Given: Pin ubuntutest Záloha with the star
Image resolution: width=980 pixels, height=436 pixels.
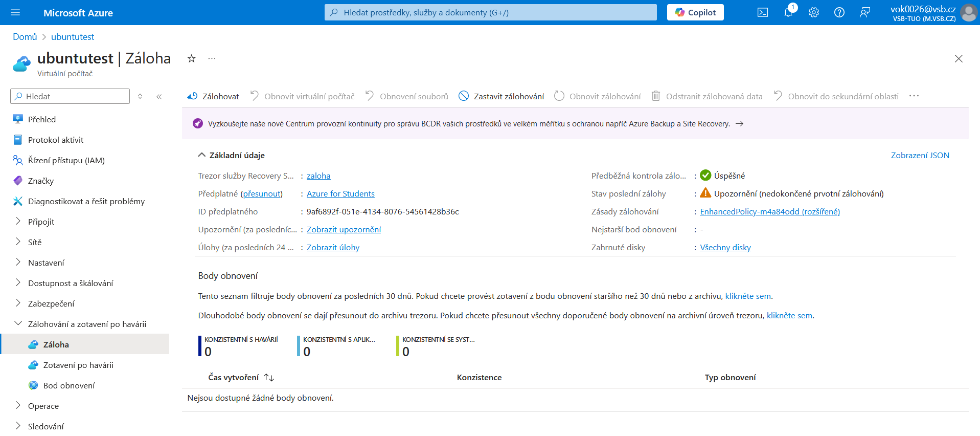Looking at the screenshot, I should click(x=191, y=58).
